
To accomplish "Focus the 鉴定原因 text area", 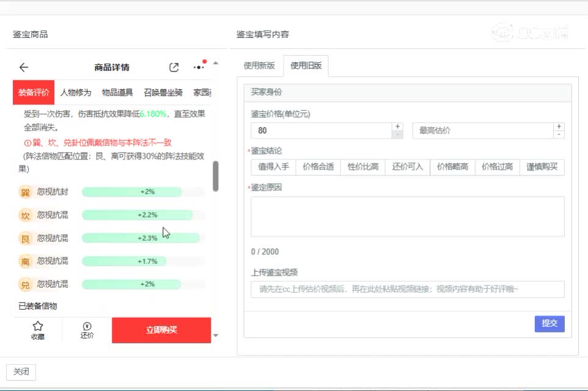I will point(407,216).
